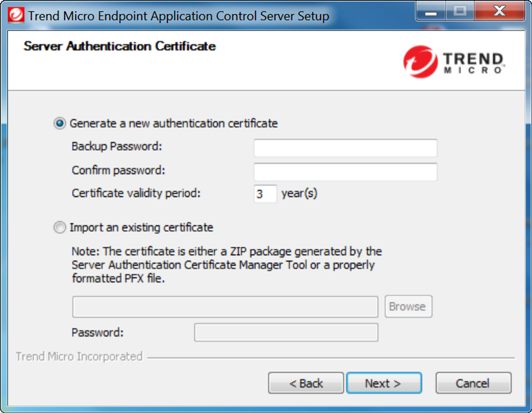Go back with the Back button
Image resolution: width=532 pixels, height=413 pixels.
pyautogui.click(x=306, y=383)
